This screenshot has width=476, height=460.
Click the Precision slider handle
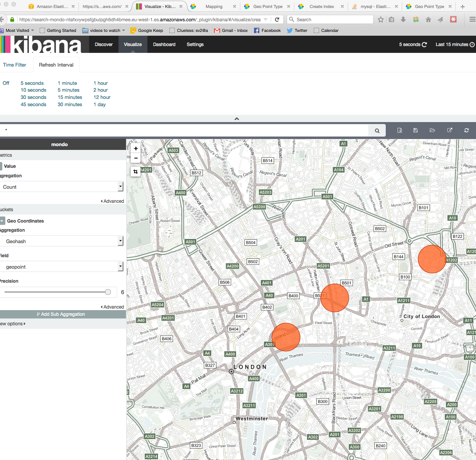[108, 292]
